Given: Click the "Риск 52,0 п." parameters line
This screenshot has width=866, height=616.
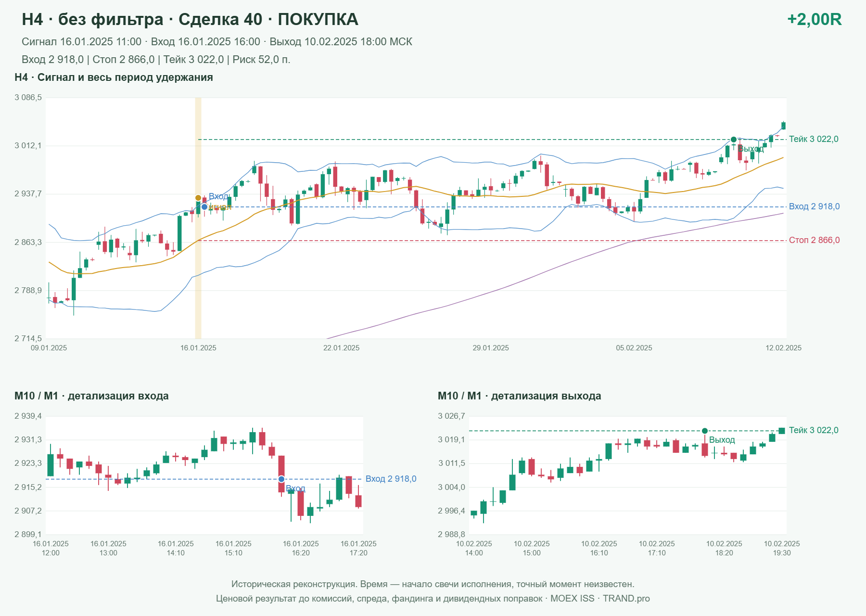Looking at the screenshot, I should point(156,60).
